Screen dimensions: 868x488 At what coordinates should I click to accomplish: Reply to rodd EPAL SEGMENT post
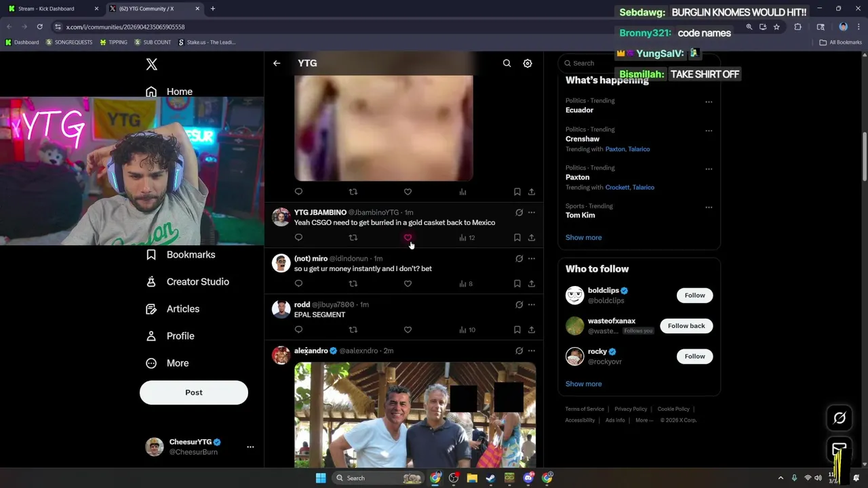298,330
